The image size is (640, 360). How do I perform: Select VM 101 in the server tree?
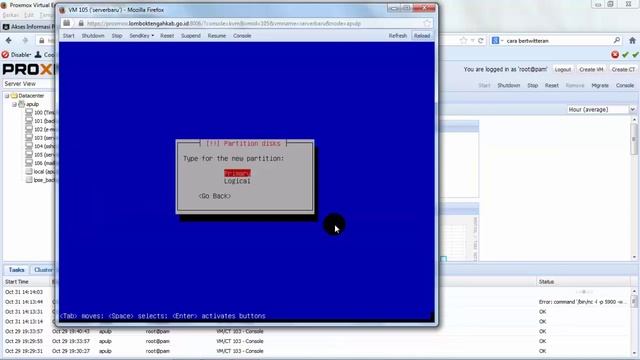click(40, 121)
